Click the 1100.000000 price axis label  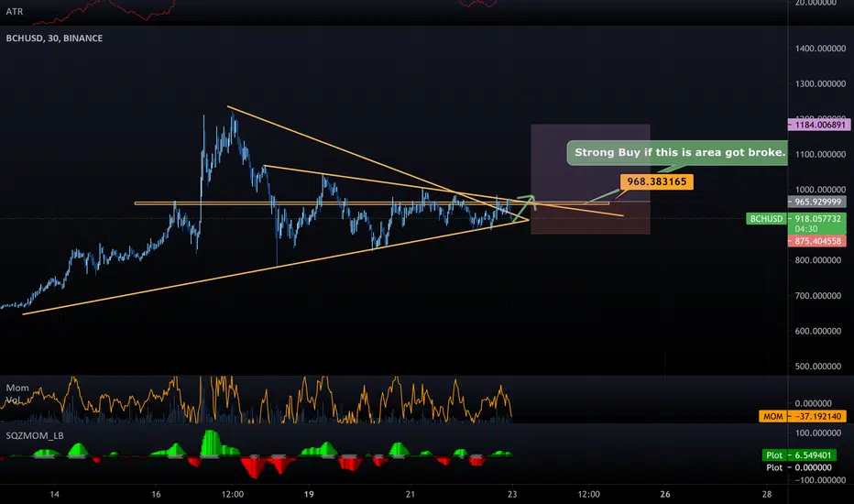[x=820, y=154]
